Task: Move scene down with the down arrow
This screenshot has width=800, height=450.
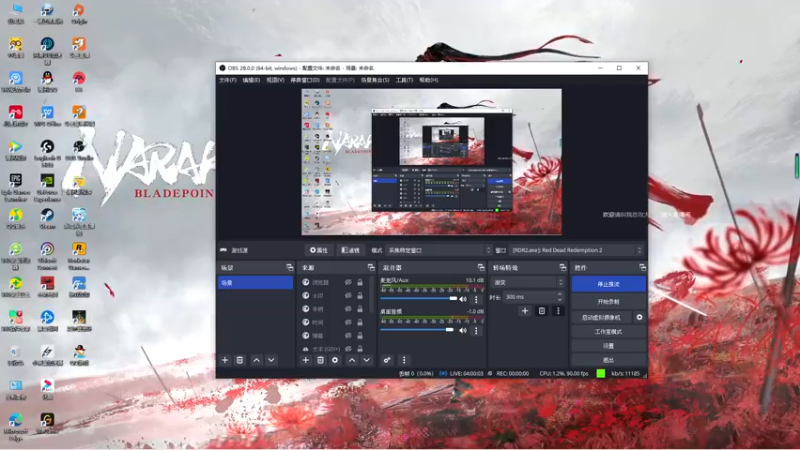Action: [x=271, y=360]
